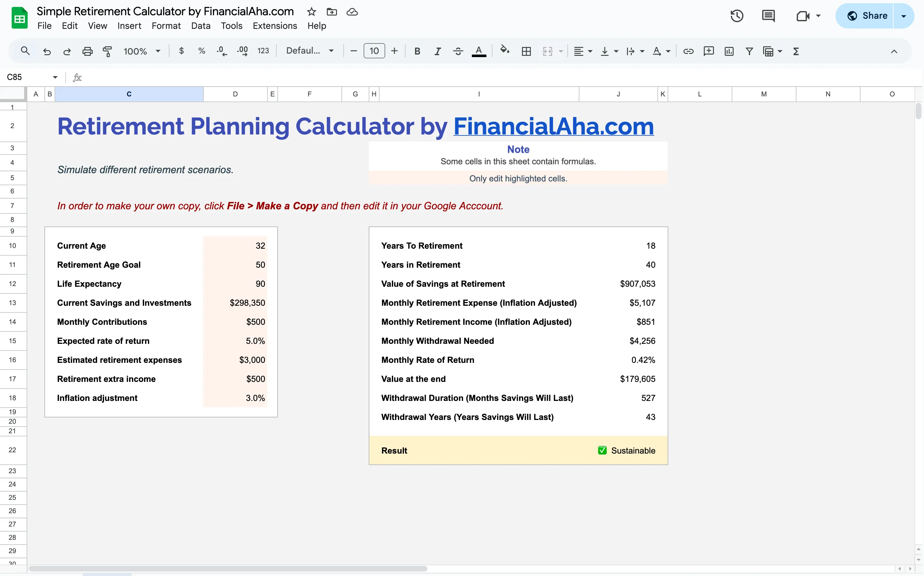Open the Format menu

point(166,25)
